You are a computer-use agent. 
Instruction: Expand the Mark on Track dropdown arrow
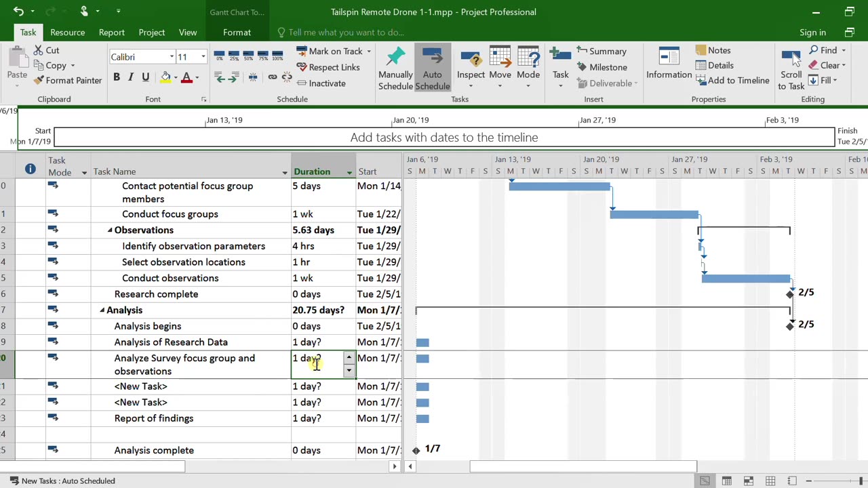pyautogui.click(x=369, y=52)
